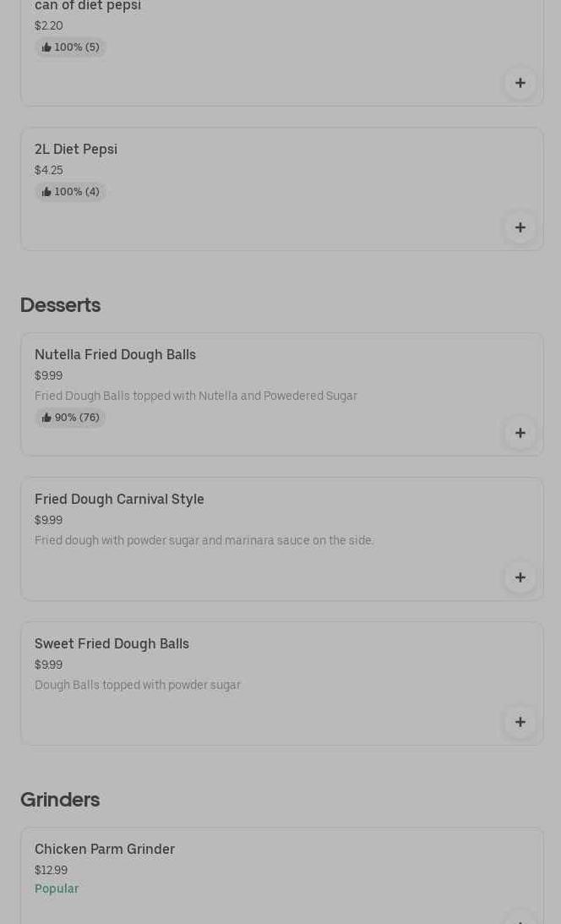
Task: Click the Popular label under Chicken Parm Grinder
Action: 57,888
